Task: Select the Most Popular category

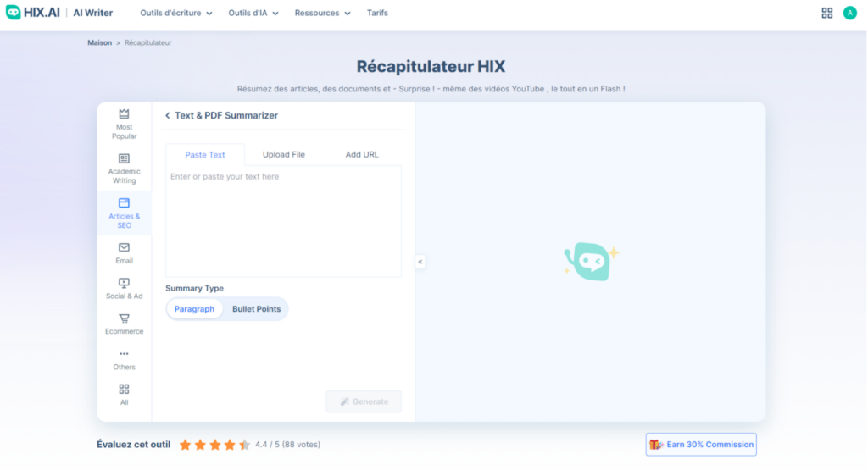Action: click(x=124, y=125)
